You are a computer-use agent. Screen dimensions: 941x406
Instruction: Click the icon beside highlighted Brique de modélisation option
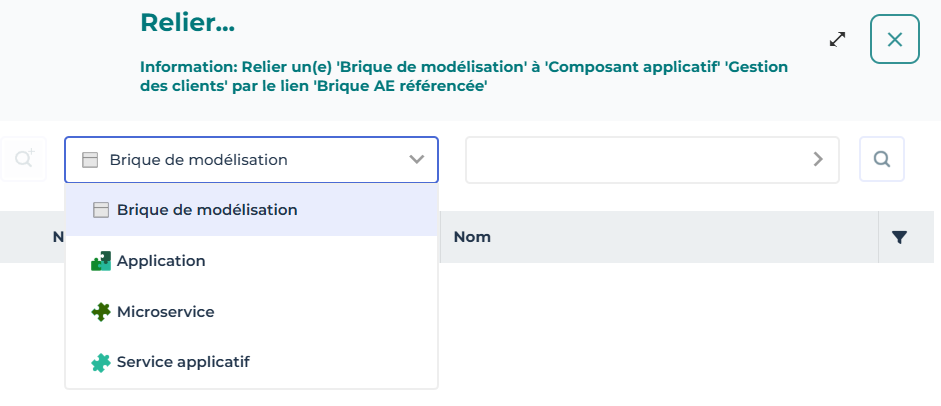tap(100, 210)
